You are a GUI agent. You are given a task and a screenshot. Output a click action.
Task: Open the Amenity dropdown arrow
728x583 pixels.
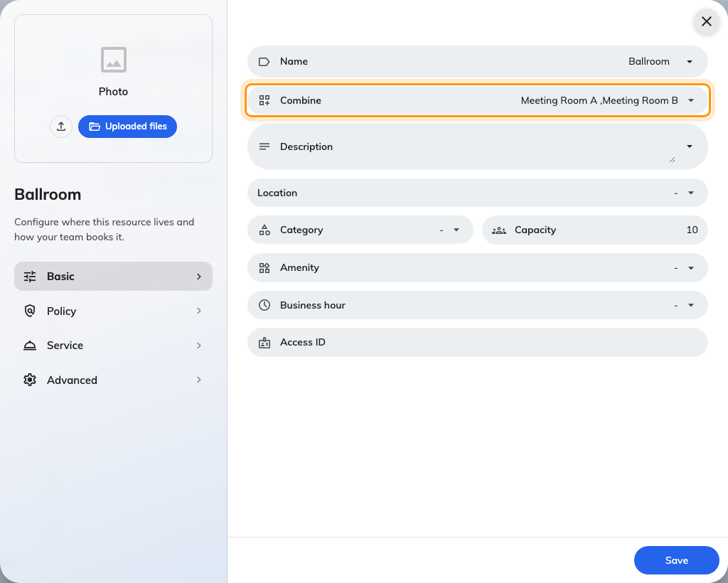691,268
